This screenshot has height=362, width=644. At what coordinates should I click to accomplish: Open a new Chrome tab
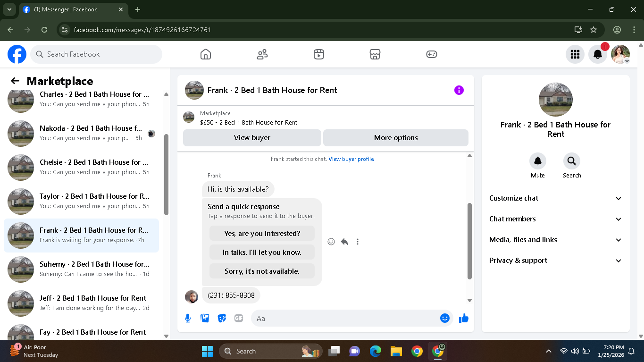(138, 9)
